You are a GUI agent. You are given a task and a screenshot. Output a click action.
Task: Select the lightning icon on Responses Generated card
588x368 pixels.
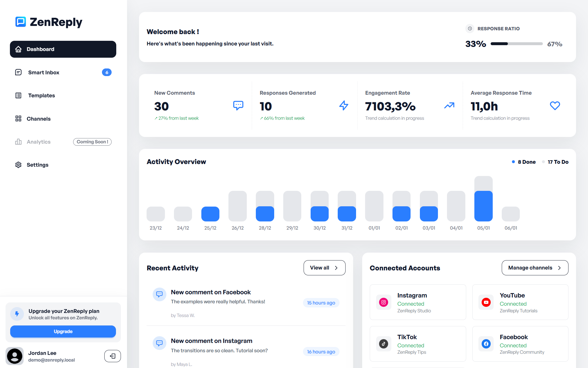(344, 105)
